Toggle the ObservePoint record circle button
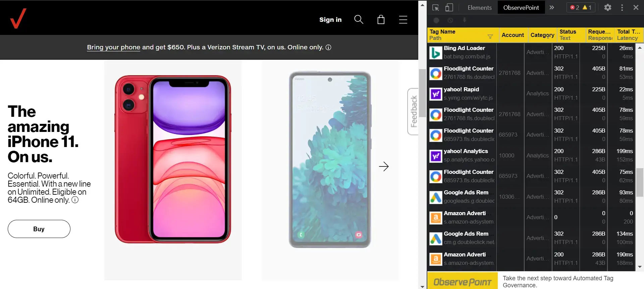Image resolution: width=644 pixels, height=289 pixels. tap(436, 20)
